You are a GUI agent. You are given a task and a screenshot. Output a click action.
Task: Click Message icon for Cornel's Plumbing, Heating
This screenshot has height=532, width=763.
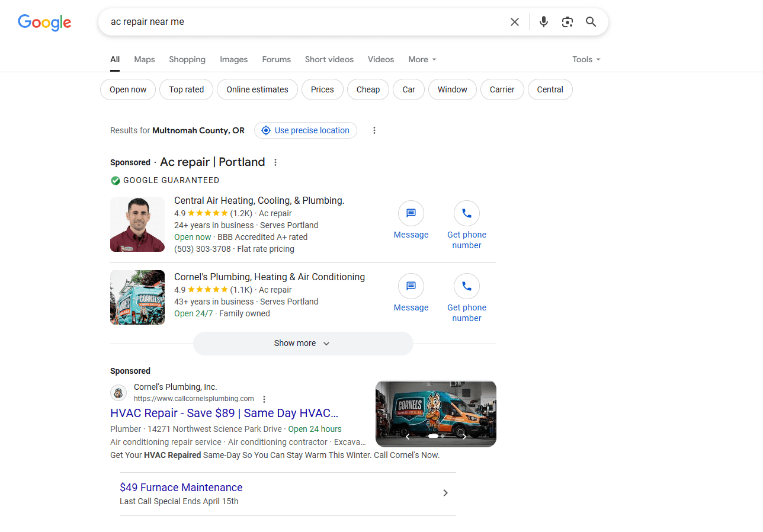pyautogui.click(x=411, y=286)
